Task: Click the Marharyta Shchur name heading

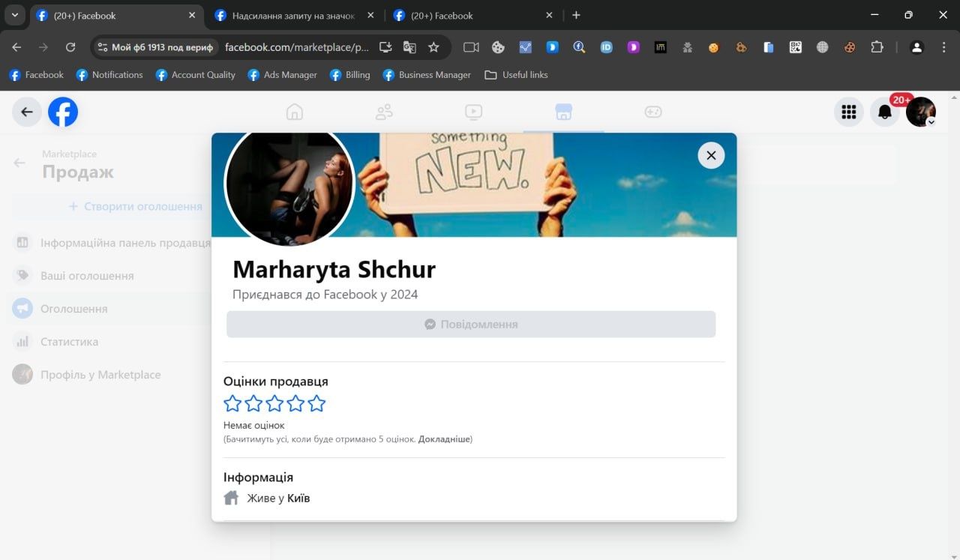Action: tap(334, 269)
